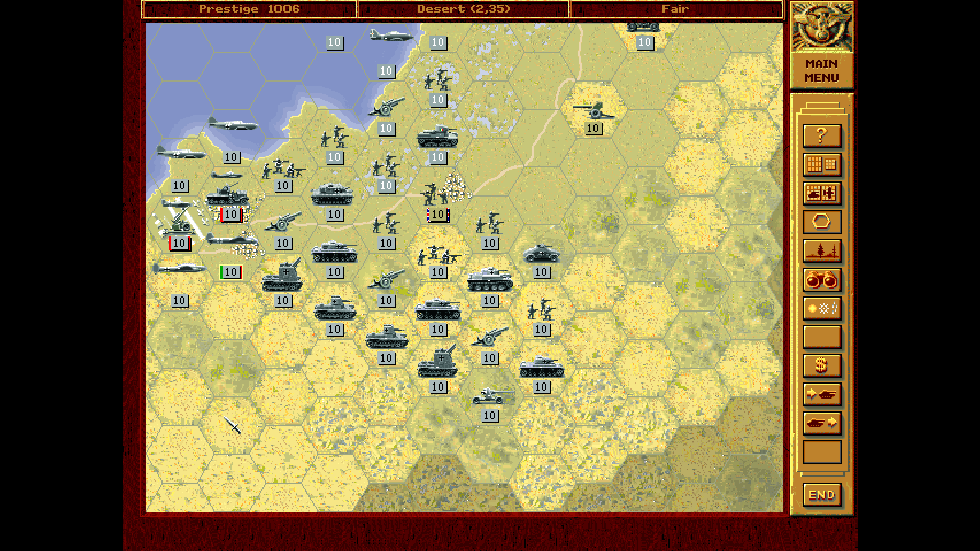
Task: Open the purchase units dollar icon
Action: (x=821, y=365)
